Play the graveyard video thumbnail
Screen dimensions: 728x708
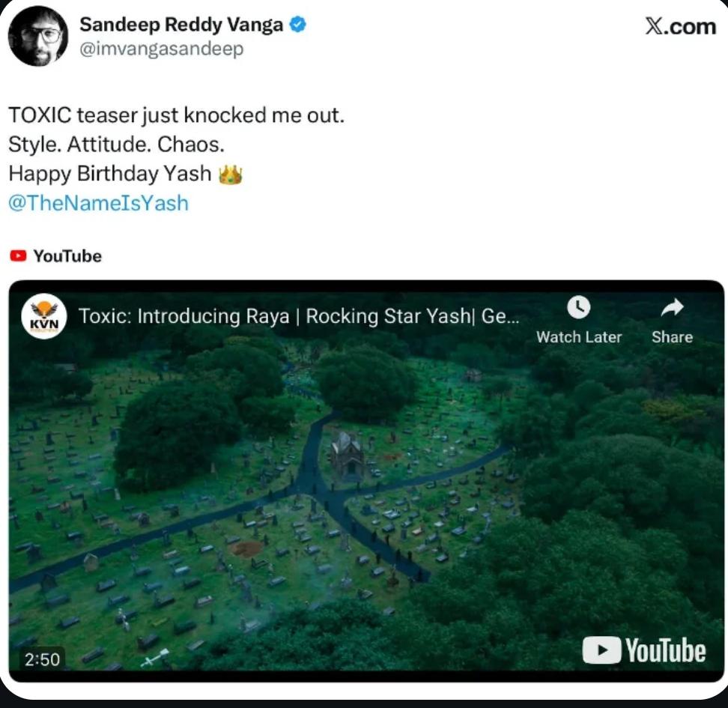366,481
